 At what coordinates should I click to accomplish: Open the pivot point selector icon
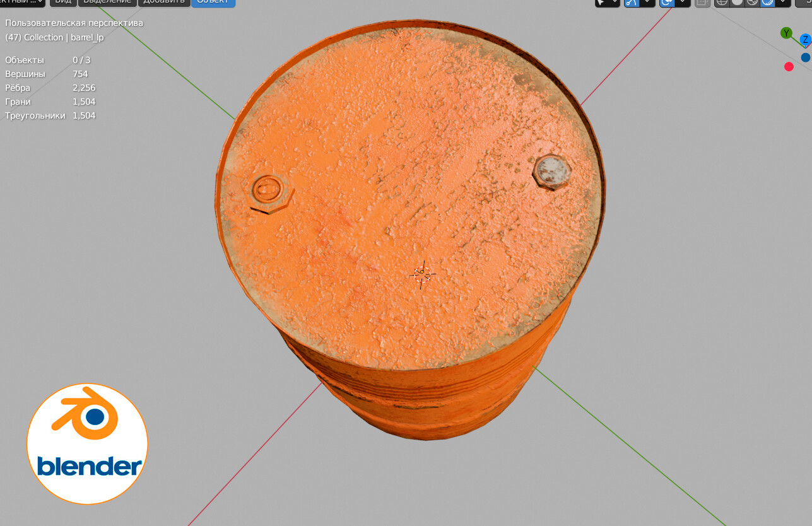615,3
